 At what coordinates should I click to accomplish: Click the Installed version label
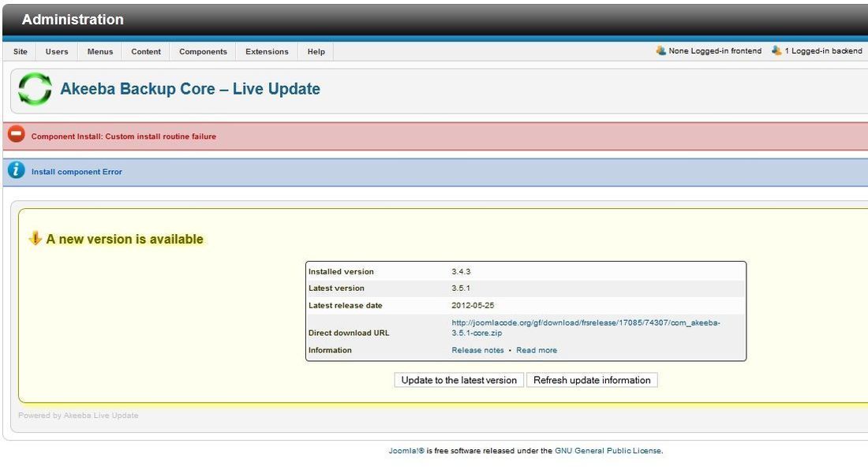point(341,272)
